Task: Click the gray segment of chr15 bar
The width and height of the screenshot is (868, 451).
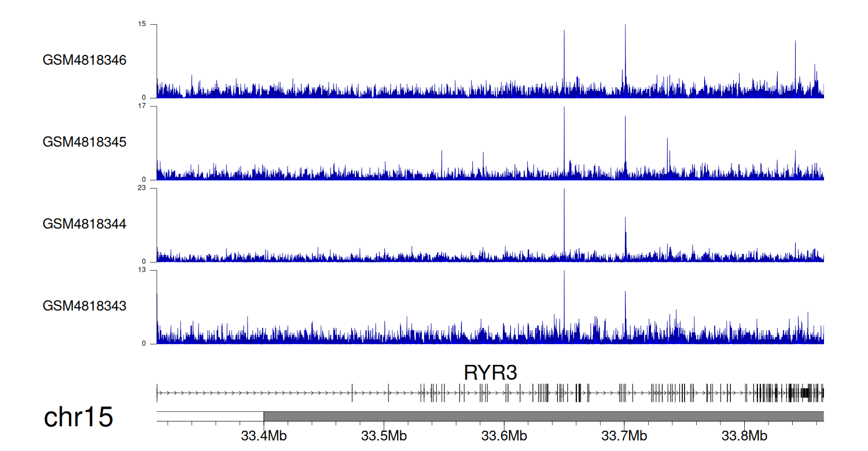Action: point(543,416)
